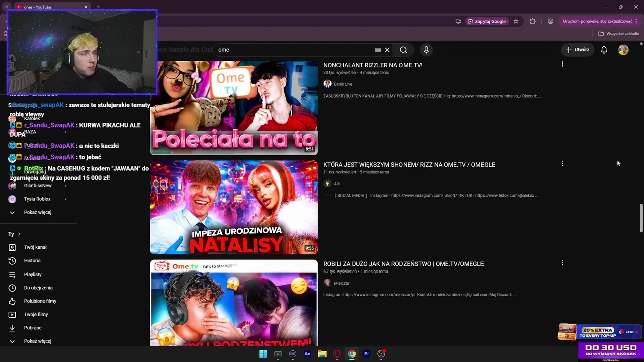The width and height of the screenshot is (644, 362).
Task: Open tab search dropdown arrow
Action: tap(7, 7)
